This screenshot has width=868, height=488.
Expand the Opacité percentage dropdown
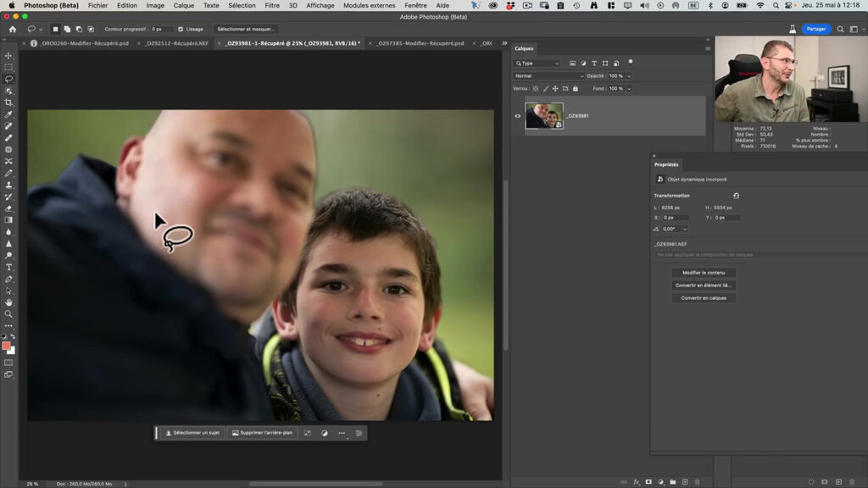628,76
